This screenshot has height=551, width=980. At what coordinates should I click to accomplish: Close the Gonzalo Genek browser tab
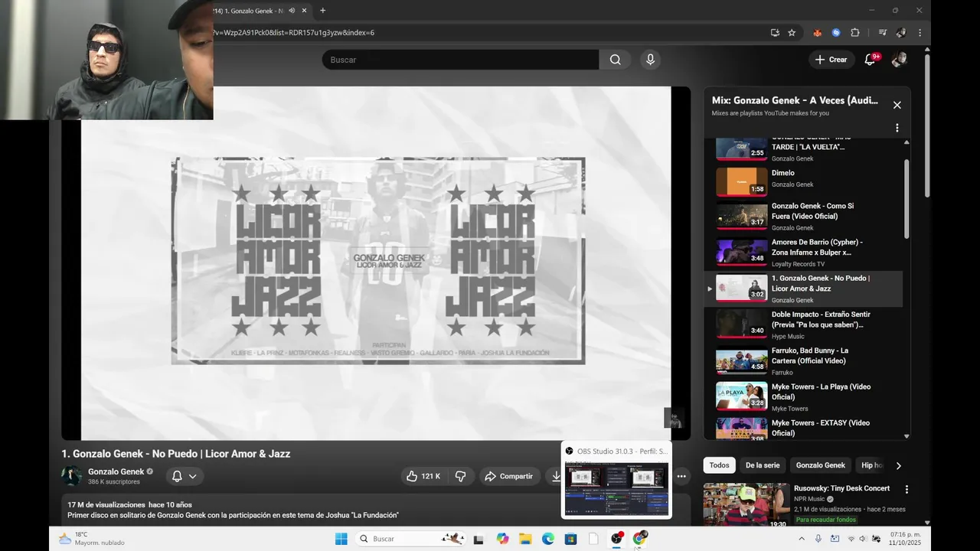pyautogui.click(x=304, y=11)
